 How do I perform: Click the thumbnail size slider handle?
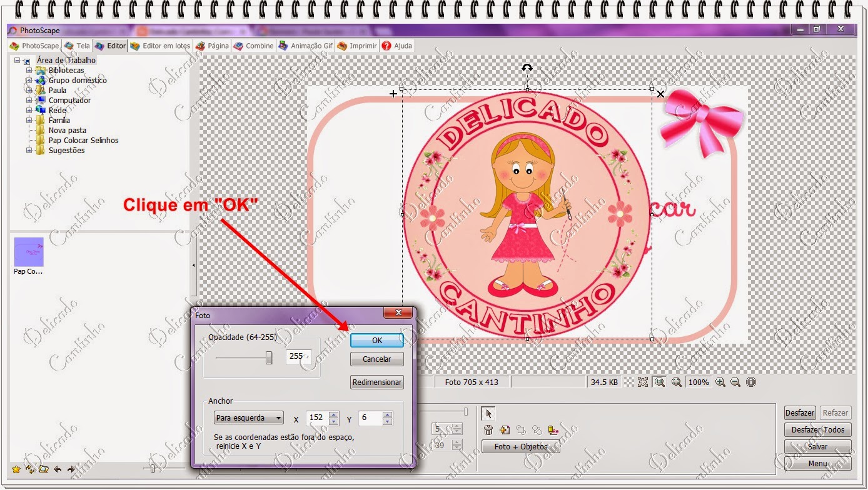tap(152, 468)
